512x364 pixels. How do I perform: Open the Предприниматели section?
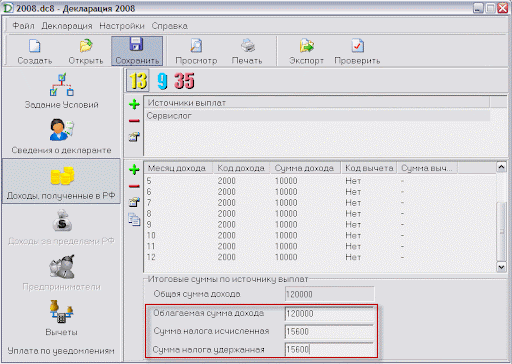(x=62, y=272)
